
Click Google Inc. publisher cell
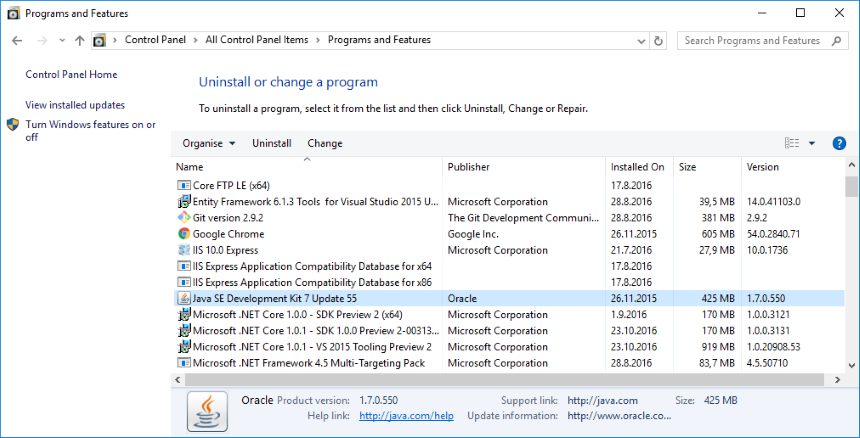tap(473, 234)
